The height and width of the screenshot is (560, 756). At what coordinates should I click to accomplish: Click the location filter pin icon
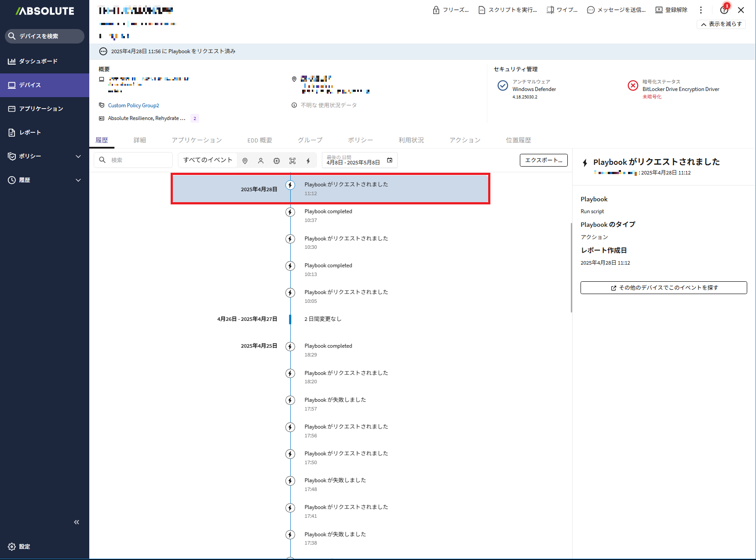[245, 161]
